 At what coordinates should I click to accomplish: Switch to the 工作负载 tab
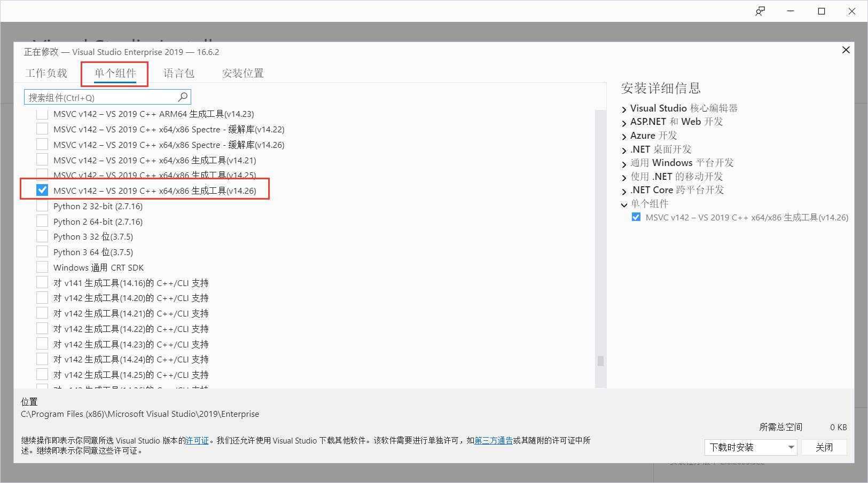pos(46,73)
